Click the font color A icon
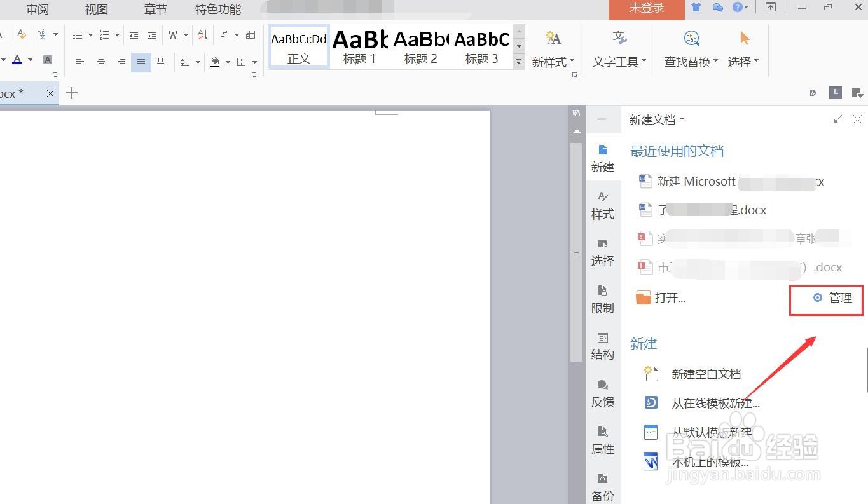The width and height of the screenshot is (868, 504). coord(17,60)
